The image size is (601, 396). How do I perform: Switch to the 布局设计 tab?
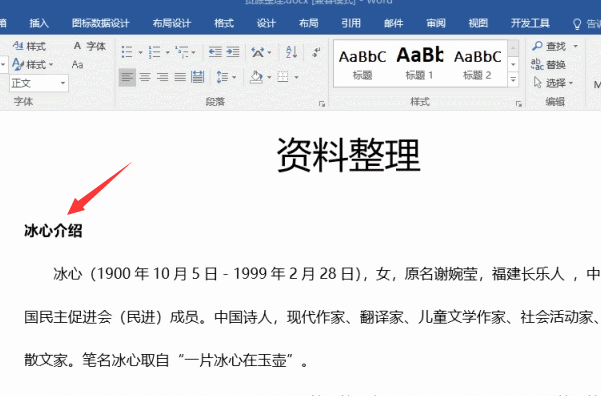[171, 23]
